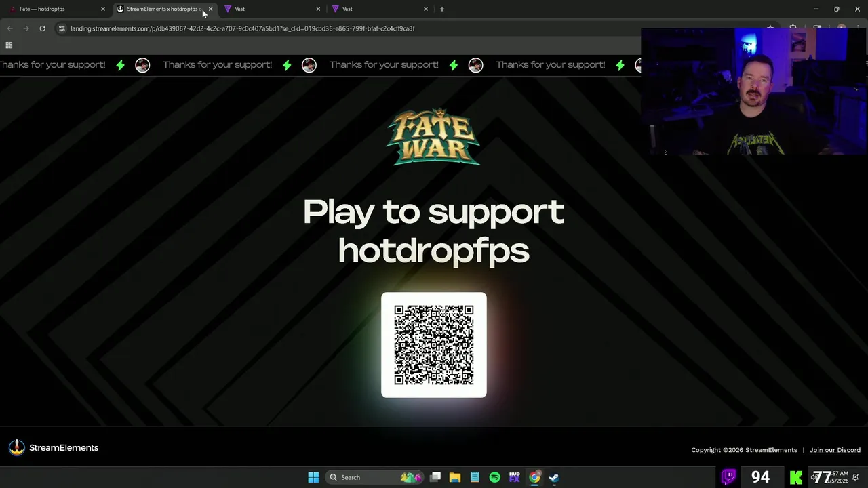Reload the StreamElements landing page
This screenshot has width=868, height=488.
pos(42,28)
